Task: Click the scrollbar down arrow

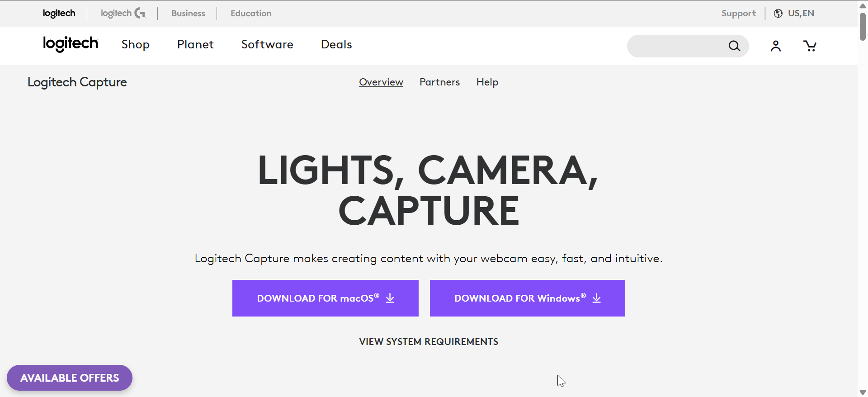Action: tap(863, 392)
